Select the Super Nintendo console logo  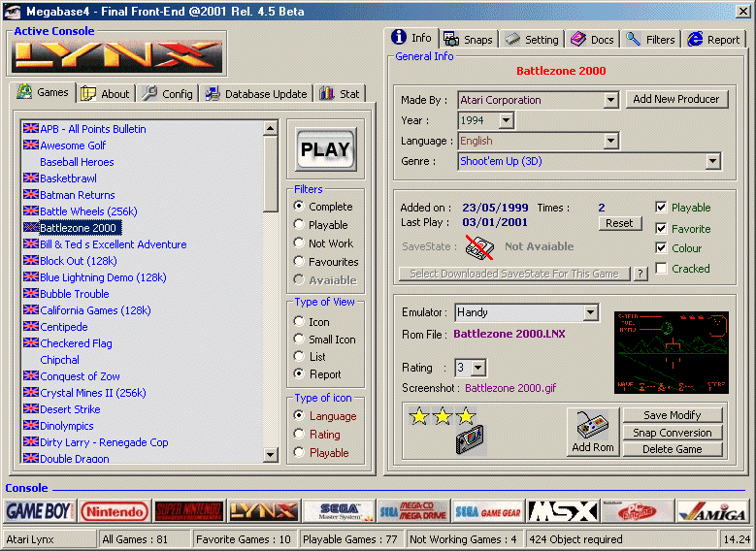[189, 511]
